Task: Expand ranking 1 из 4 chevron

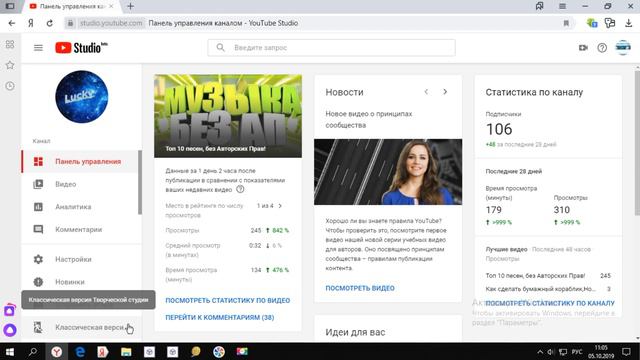Action: click(x=280, y=206)
